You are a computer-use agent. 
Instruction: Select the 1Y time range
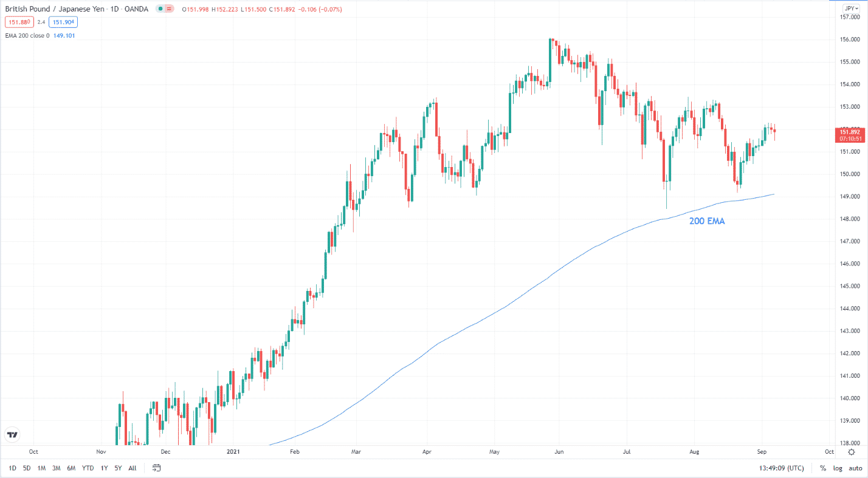104,468
